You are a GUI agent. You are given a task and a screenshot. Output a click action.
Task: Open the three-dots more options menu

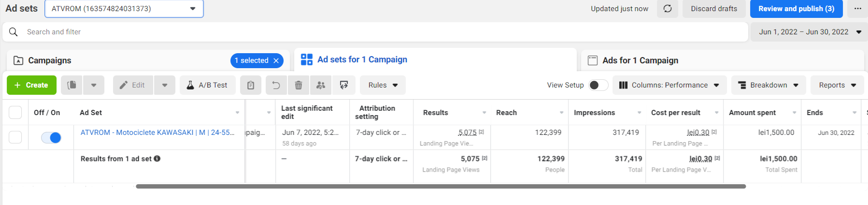coord(857,9)
